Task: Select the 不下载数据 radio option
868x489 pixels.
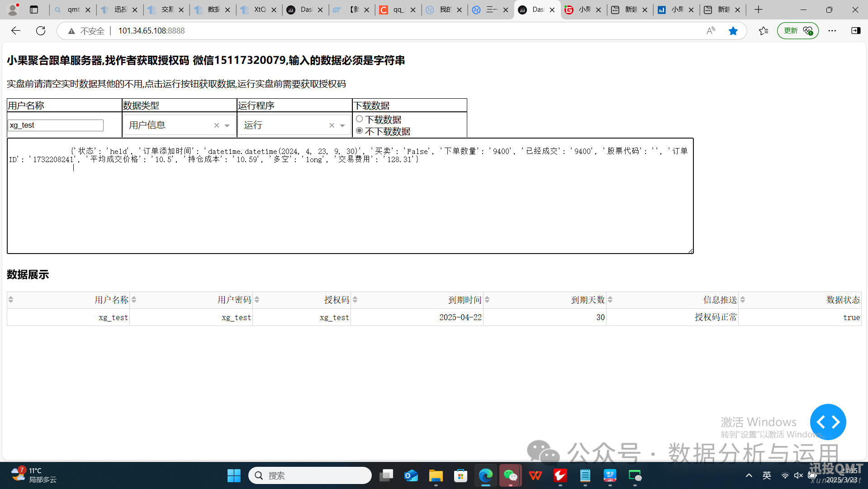Action: pyautogui.click(x=360, y=131)
